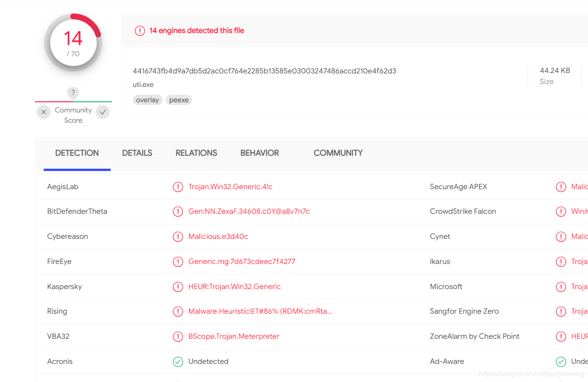The width and height of the screenshot is (588, 382).
Task: Click the BitDefenderTheta detection warning icon
Action: 178,211
